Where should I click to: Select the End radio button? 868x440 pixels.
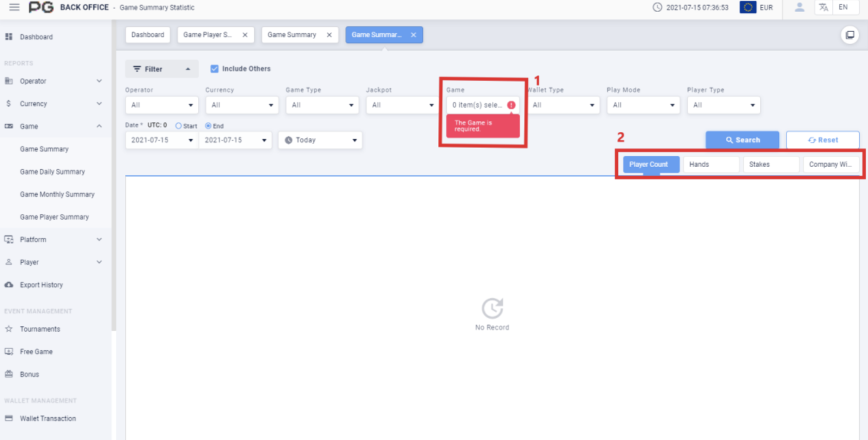pyautogui.click(x=208, y=126)
